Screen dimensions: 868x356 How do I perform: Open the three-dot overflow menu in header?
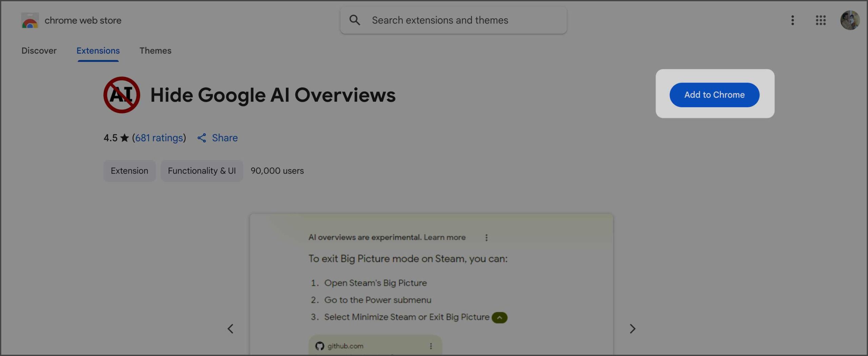point(792,20)
